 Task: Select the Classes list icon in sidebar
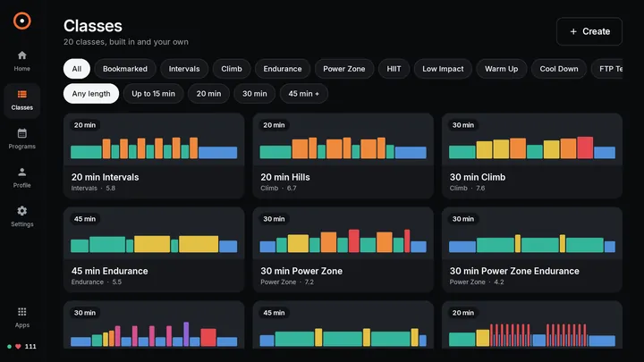[x=21, y=95]
